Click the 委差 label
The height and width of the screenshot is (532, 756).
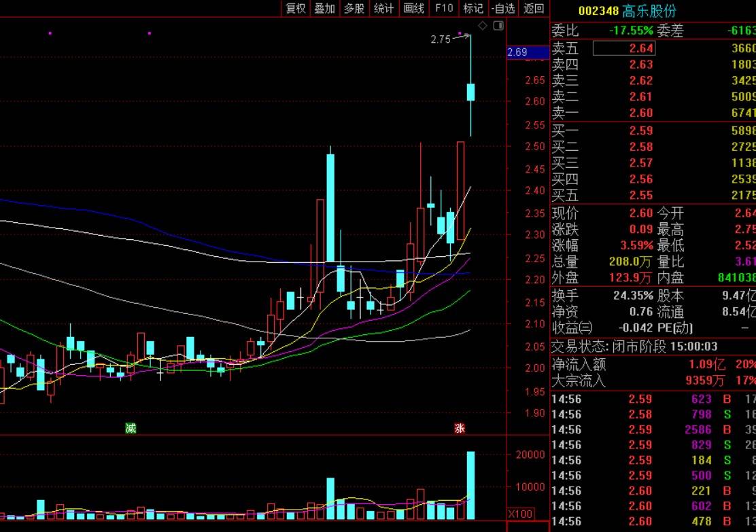[x=670, y=31]
